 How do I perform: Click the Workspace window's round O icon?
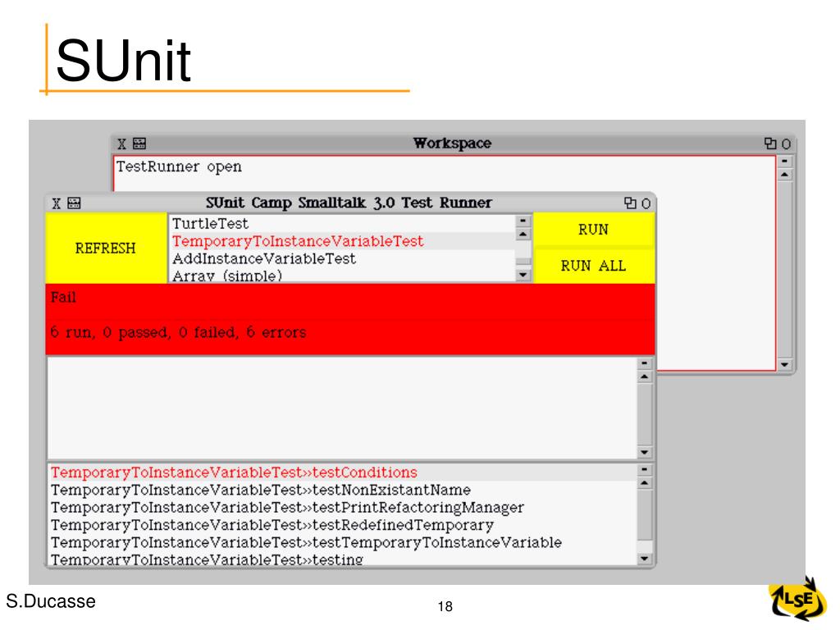coord(786,144)
